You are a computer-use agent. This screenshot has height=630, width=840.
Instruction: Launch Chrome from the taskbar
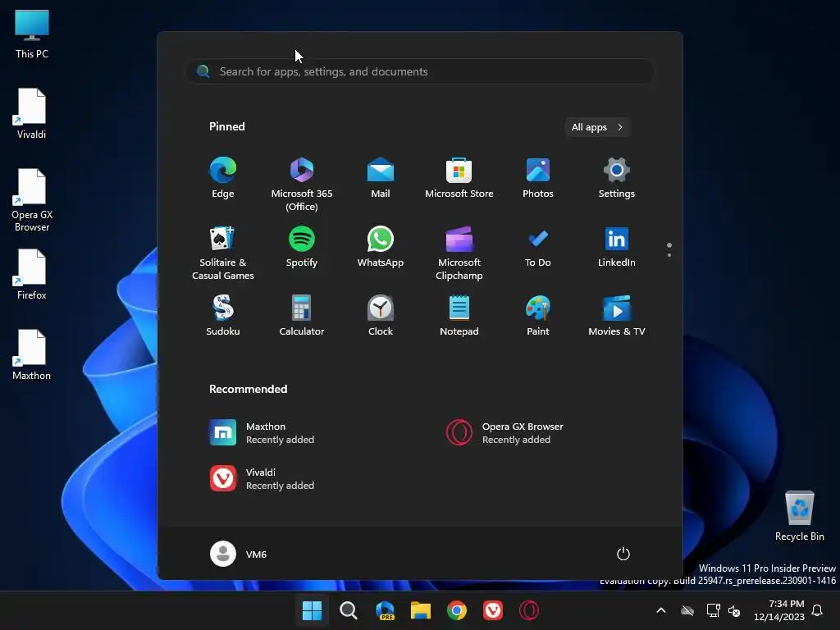click(x=457, y=610)
